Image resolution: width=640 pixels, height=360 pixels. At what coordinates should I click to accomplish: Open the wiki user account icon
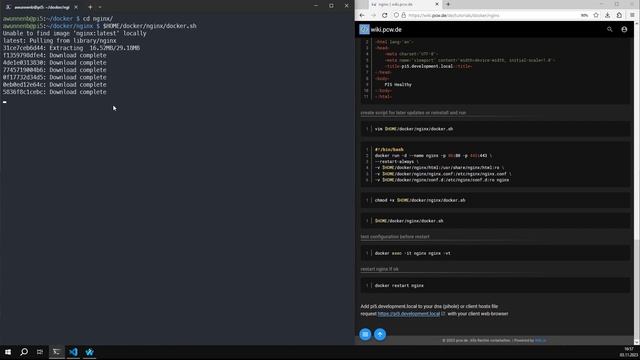click(624, 29)
